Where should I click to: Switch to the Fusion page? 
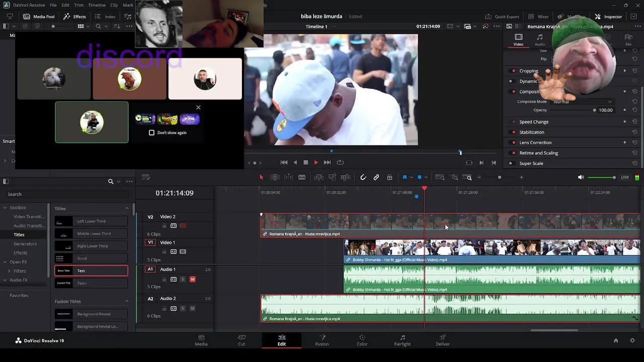point(322,340)
